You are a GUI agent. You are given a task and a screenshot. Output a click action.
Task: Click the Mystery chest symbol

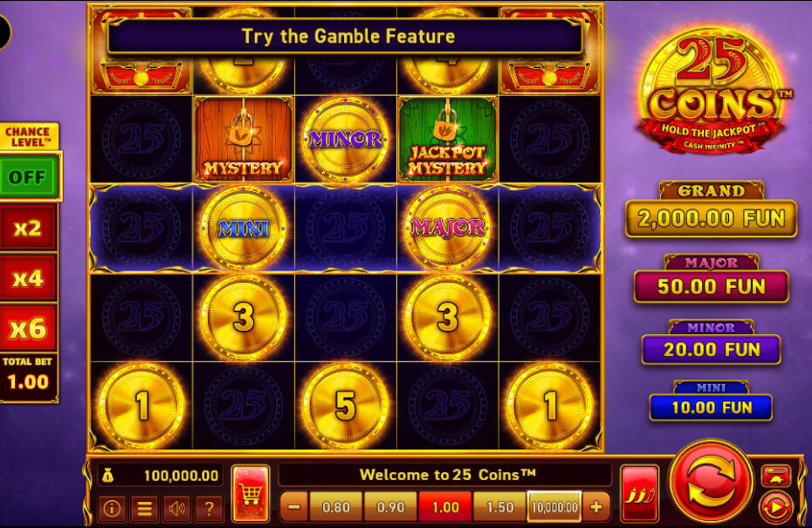click(x=243, y=140)
